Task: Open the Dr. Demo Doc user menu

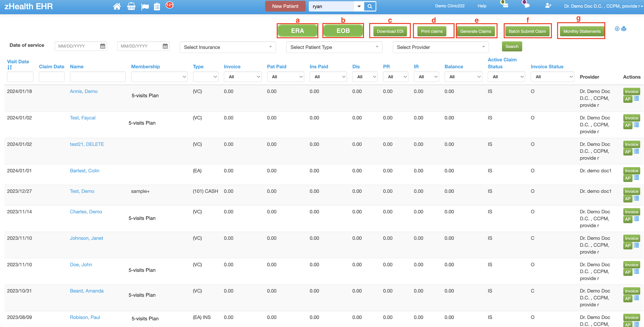Action: (x=603, y=6)
